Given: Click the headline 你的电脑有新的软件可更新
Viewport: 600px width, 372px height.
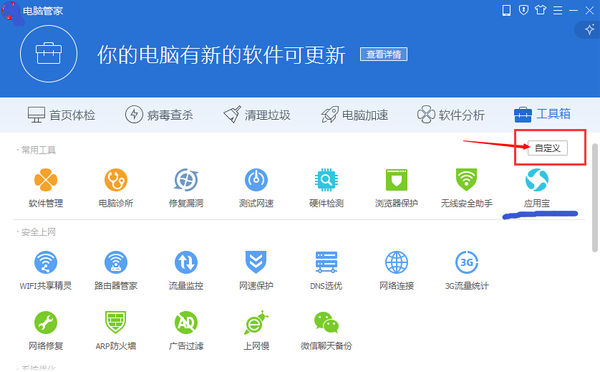Looking at the screenshot, I should (x=222, y=55).
